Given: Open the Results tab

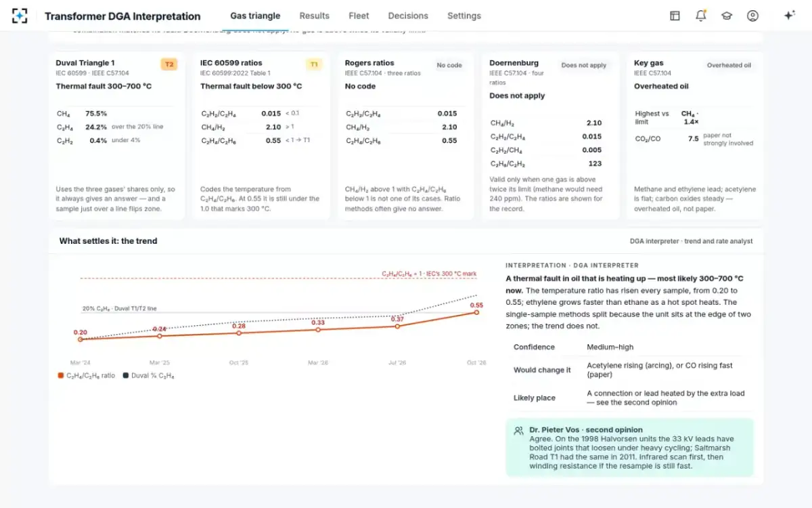Looking at the screenshot, I should coord(315,16).
